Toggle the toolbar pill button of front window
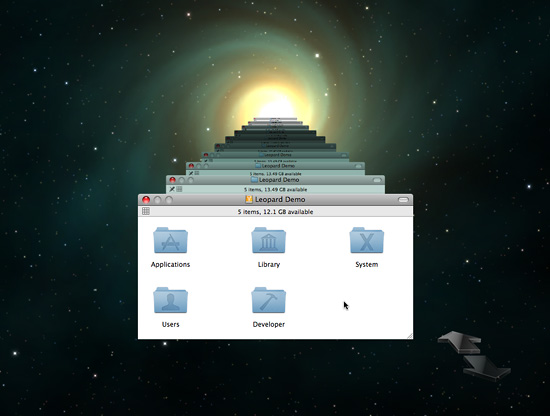550x416 pixels. 403,200
